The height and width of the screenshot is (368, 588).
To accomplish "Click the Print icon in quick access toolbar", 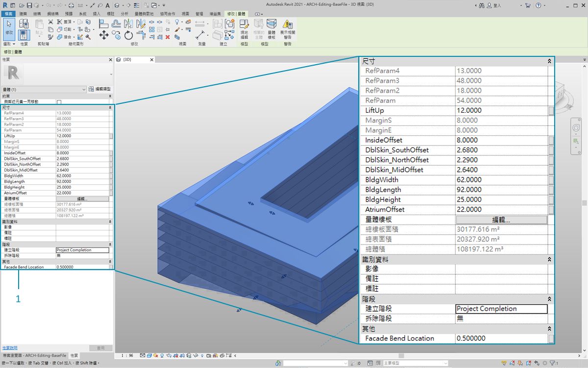I will tap(71, 5).
